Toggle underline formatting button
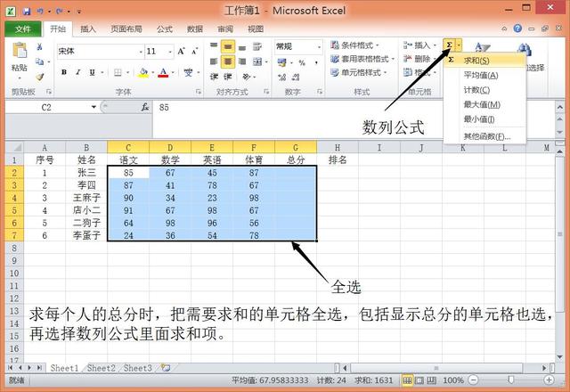 pyautogui.click(x=93, y=73)
